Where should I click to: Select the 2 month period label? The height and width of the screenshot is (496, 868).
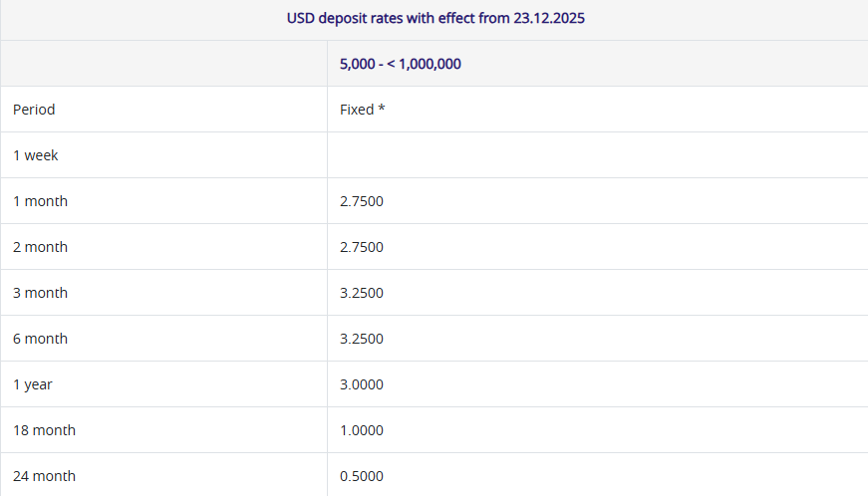coord(40,247)
